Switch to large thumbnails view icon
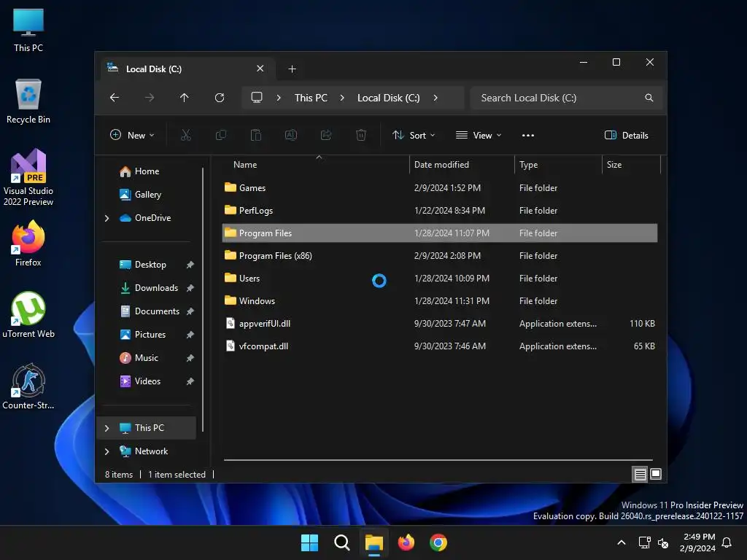The width and height of the screenshot is (747, 560). tap(656, 474)
